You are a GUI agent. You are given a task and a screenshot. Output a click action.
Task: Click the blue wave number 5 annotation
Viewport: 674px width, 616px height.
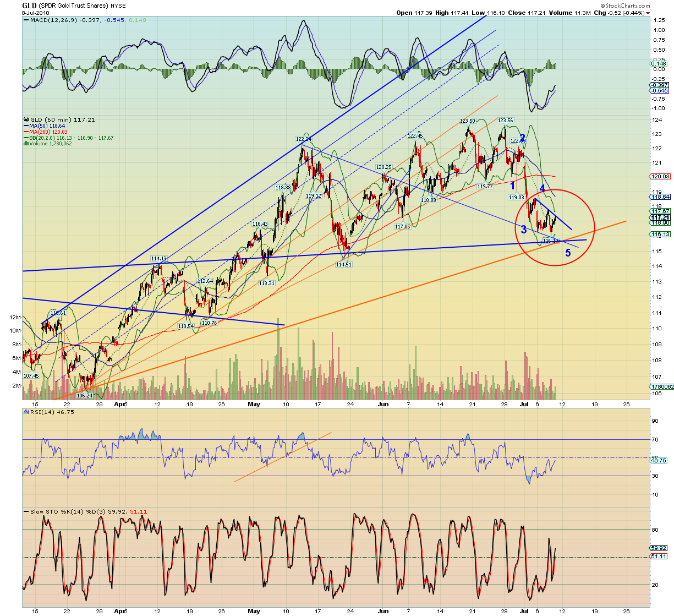point(568,254)
